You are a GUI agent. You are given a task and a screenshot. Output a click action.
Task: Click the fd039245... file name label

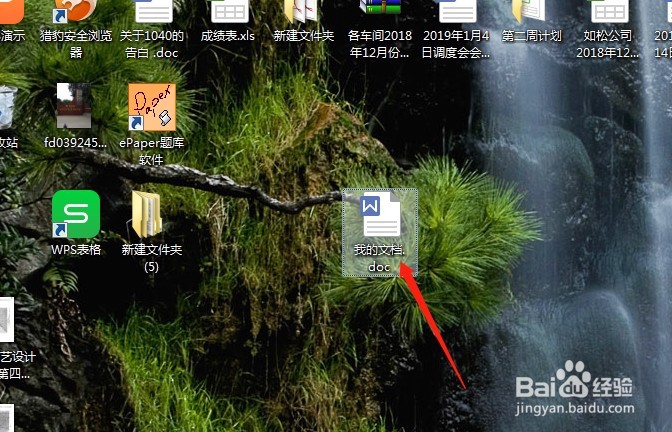[x=75, y=142]
